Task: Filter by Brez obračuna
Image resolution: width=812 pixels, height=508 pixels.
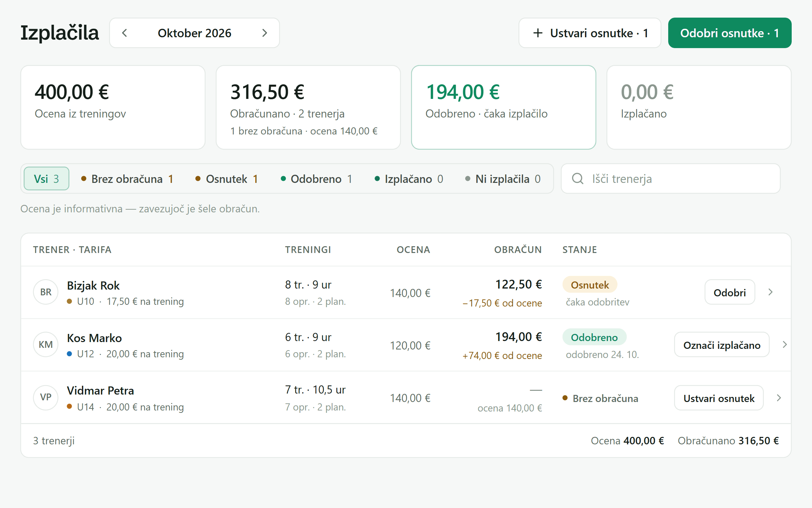Action: point(127,178)
